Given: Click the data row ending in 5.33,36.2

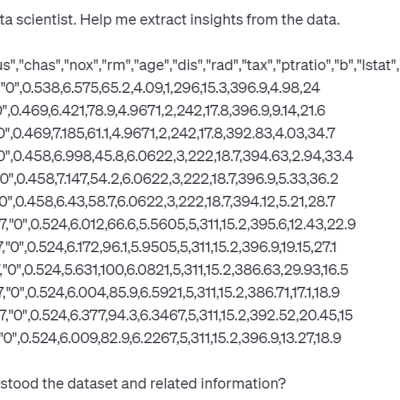Looking at the screenshot, I should click(x=169, y=179).
